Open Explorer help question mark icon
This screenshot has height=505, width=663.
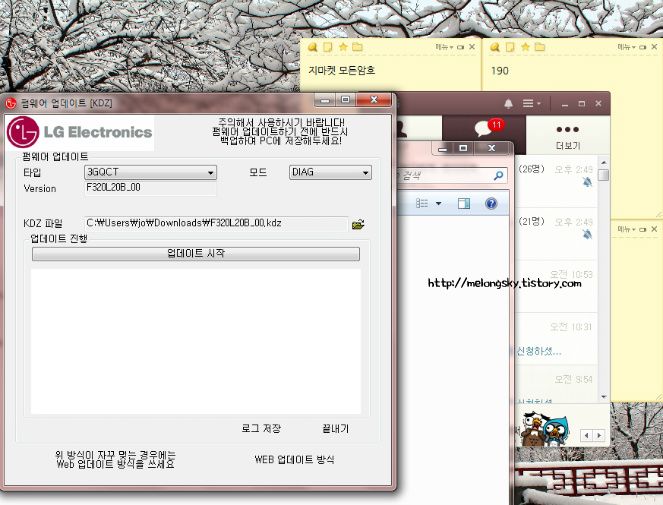pyautogui.click(x=491, y=203)
